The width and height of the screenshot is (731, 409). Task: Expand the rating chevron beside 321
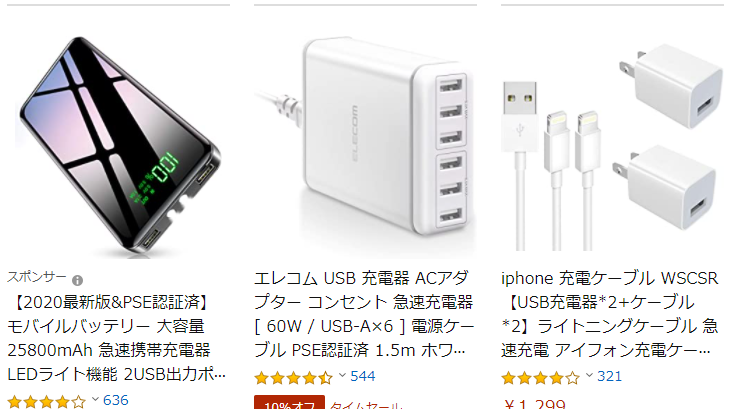pyautogui.click(x=590, y=375)
